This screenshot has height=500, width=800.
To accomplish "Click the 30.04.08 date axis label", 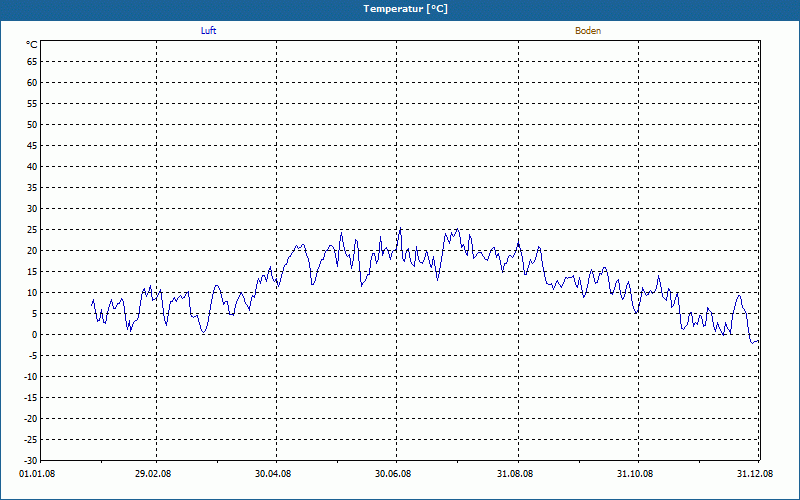I will coord(273,474).
